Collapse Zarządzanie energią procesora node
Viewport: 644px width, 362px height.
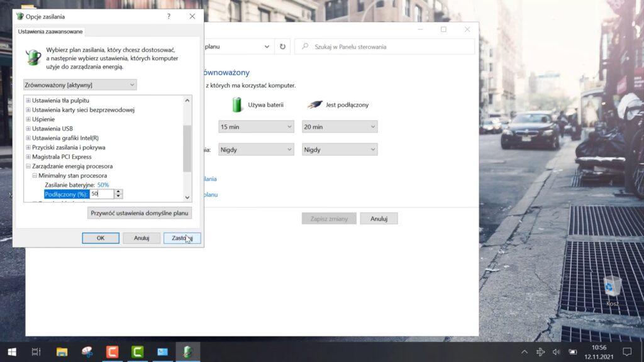coord(28,167)
